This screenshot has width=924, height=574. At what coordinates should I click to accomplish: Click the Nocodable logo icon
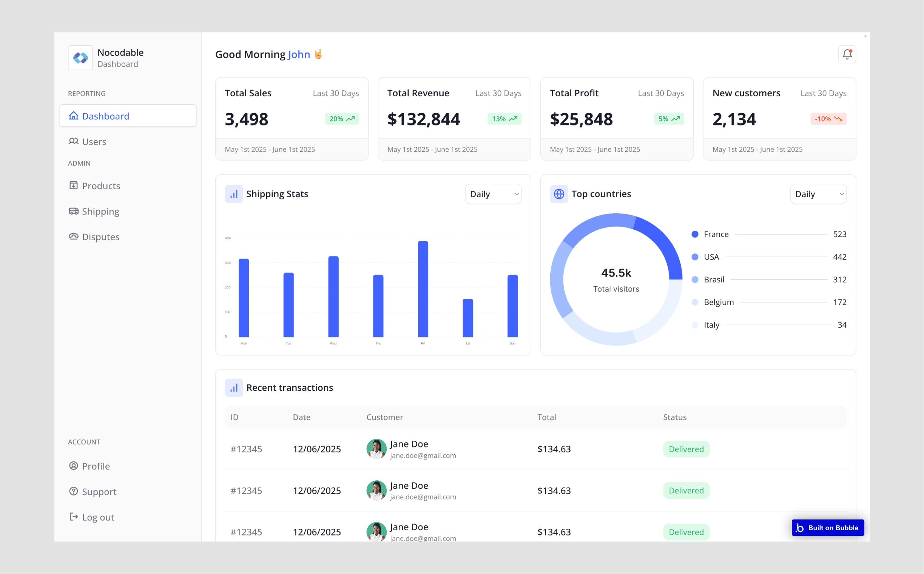tap(80, 58)
